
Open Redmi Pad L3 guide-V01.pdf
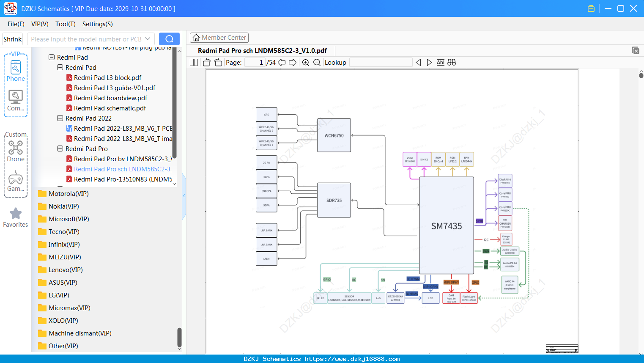pyautogui.click(x=111, y=88)
